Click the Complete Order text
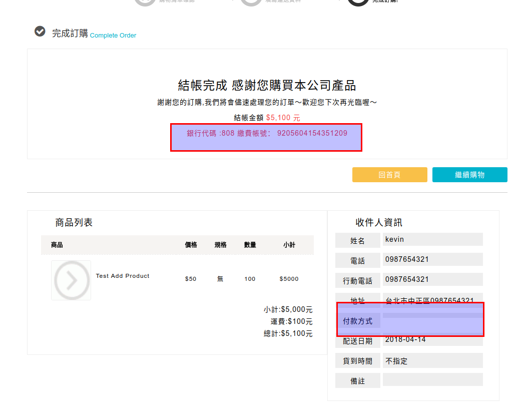Image resolution: width=525 pixels, height=420 pixels. coord(113,36)
